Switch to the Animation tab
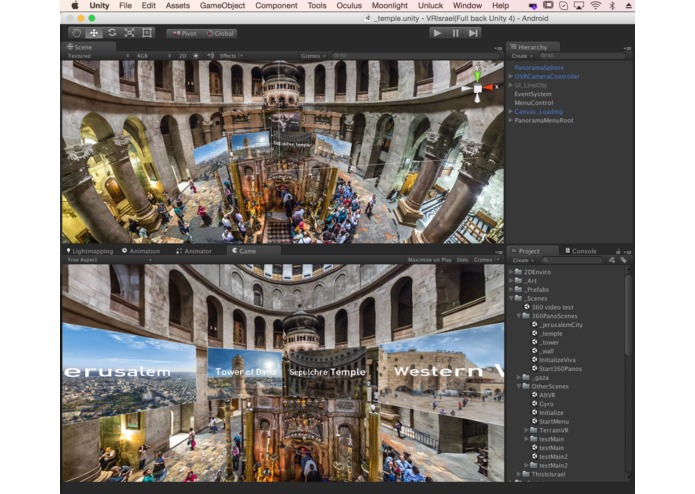Image resolution: width=695 pixels, height=494 pixels. pyautogui.click(x=141, y=251)
